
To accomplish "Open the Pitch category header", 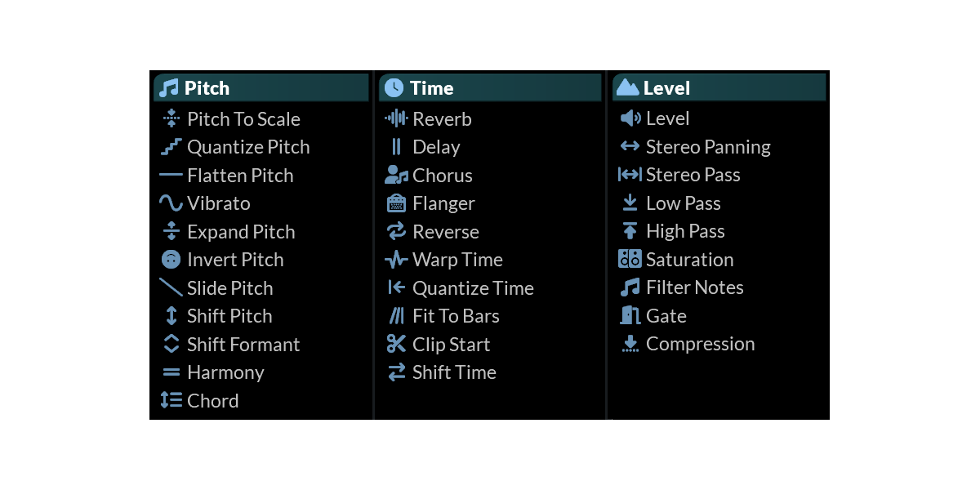I will click(261, 88).
